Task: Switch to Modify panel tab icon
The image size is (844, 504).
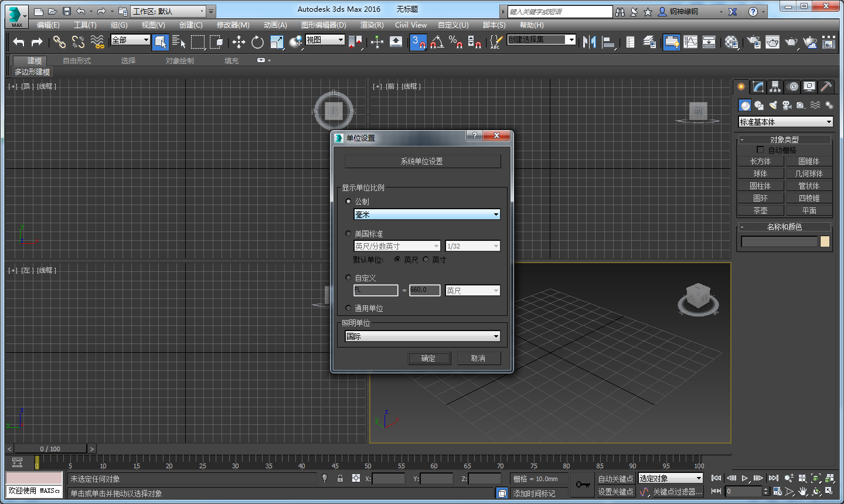Action: pos(758,87)
